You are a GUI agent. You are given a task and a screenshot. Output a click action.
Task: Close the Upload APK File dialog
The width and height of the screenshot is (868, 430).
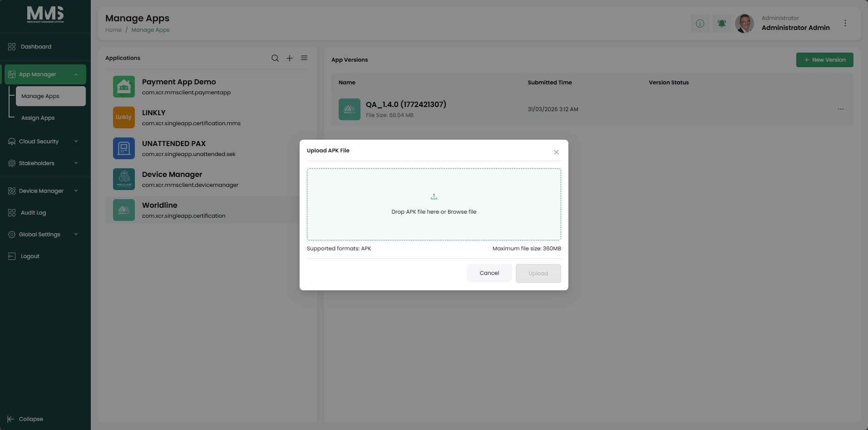[556, 152]
